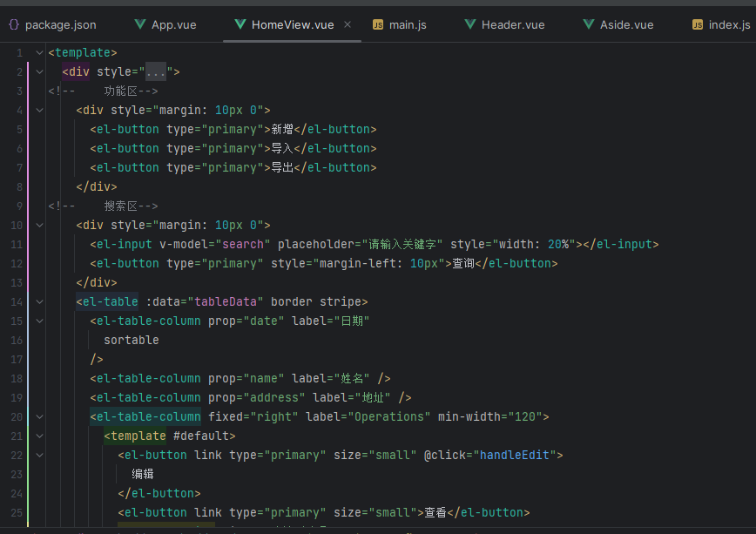
Task: Click the JS icon on main.js tab
Action: pos(378,24)
